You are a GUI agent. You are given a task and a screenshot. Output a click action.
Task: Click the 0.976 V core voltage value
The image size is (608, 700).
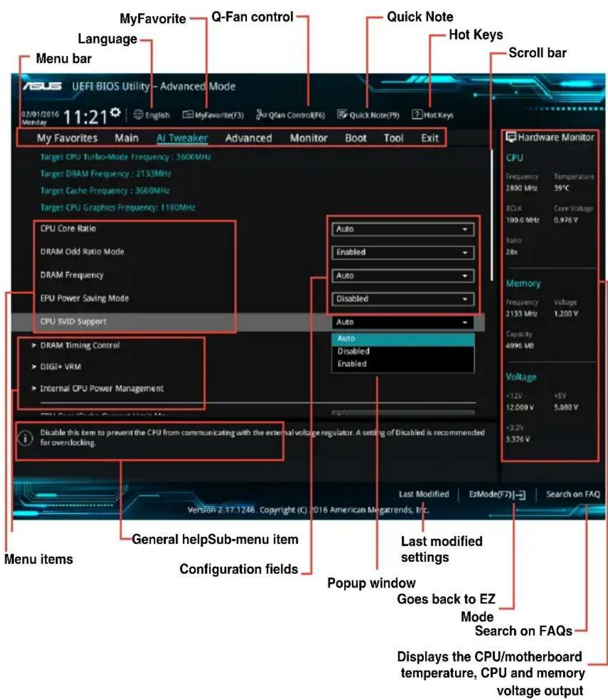tap(566, 220)
